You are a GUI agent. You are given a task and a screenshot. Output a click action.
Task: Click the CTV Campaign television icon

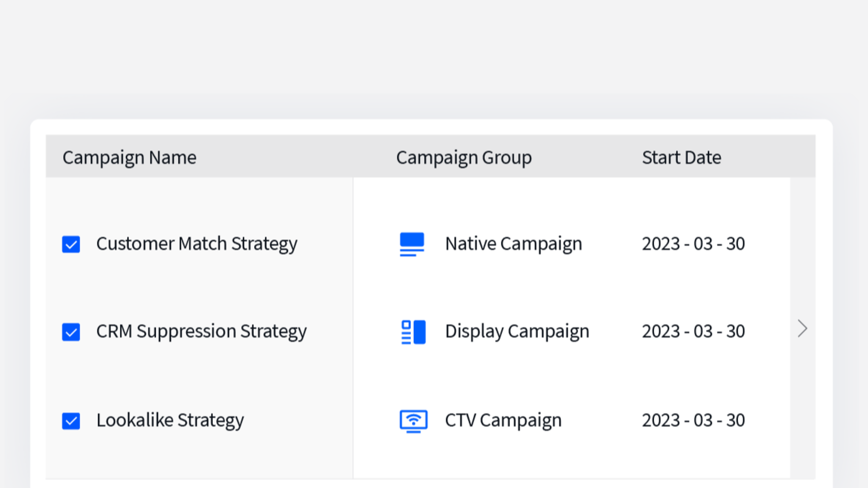(x=413, y=421)
